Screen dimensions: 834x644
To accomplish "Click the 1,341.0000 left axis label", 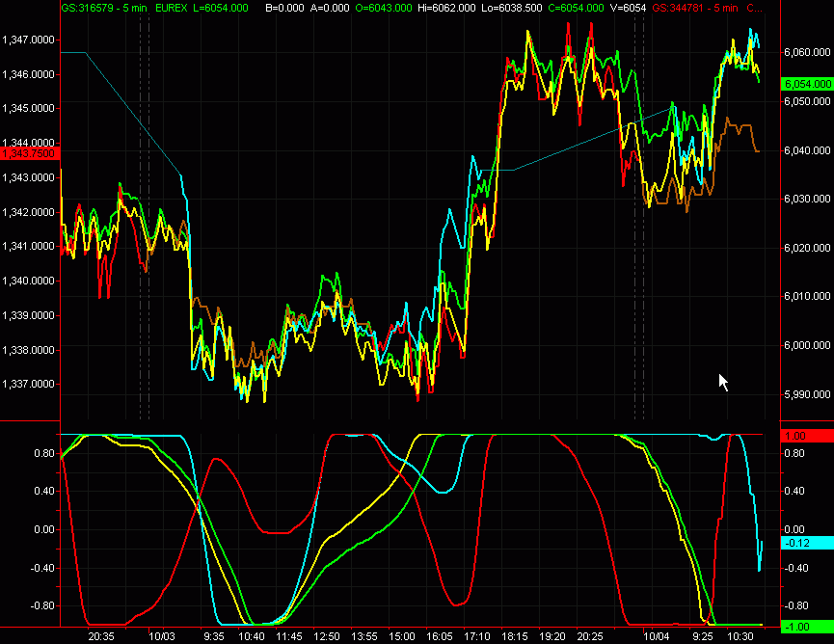I will pyautogui.click(x=28, y=246).
